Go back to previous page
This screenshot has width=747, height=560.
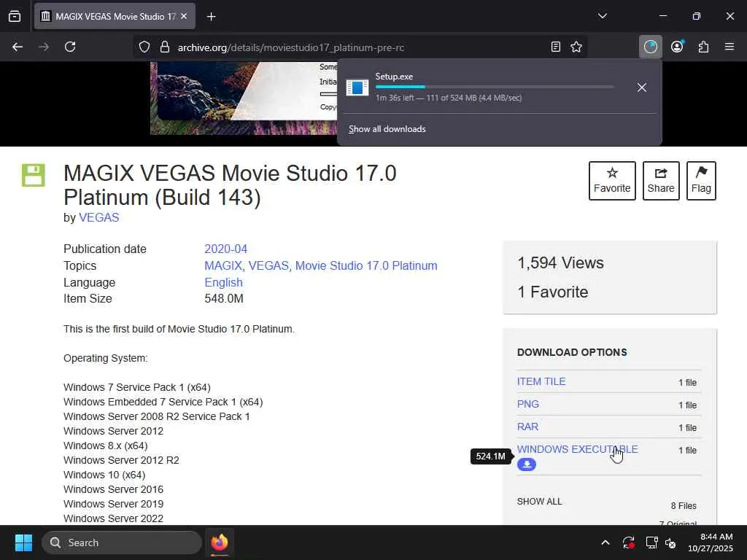pyautogui.click(x=18, y=47)
